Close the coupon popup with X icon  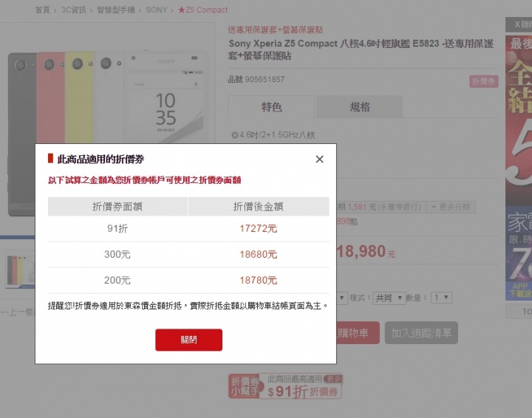(319, 159)
